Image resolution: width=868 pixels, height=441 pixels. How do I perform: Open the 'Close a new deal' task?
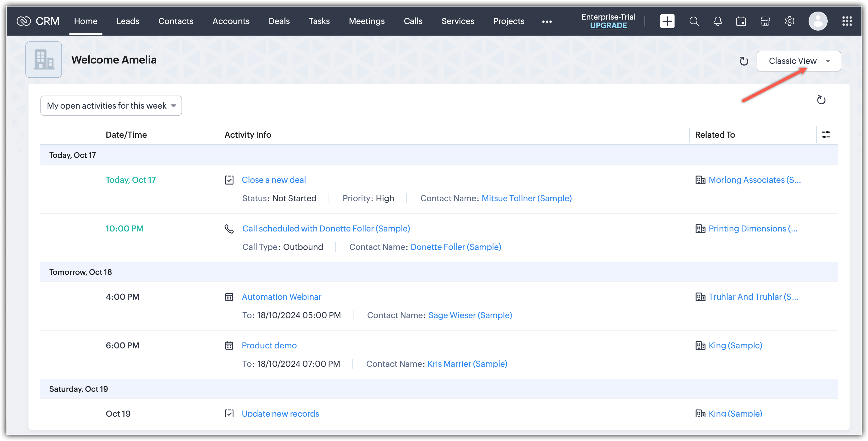tap(274, 180)
